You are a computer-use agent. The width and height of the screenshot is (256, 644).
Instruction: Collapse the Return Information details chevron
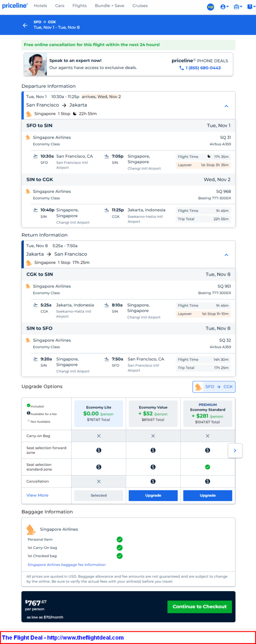pyautogui.click(x=226, y=255)
